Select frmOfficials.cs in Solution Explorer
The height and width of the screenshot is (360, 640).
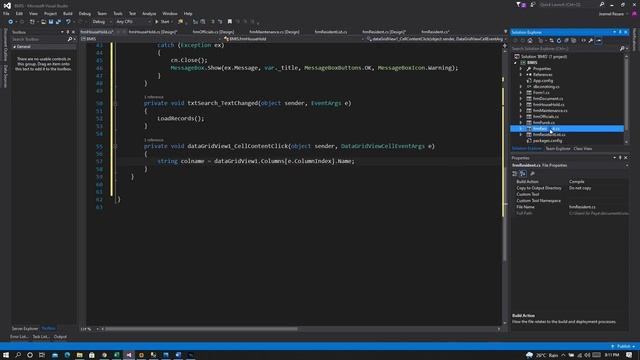(546, 117)
